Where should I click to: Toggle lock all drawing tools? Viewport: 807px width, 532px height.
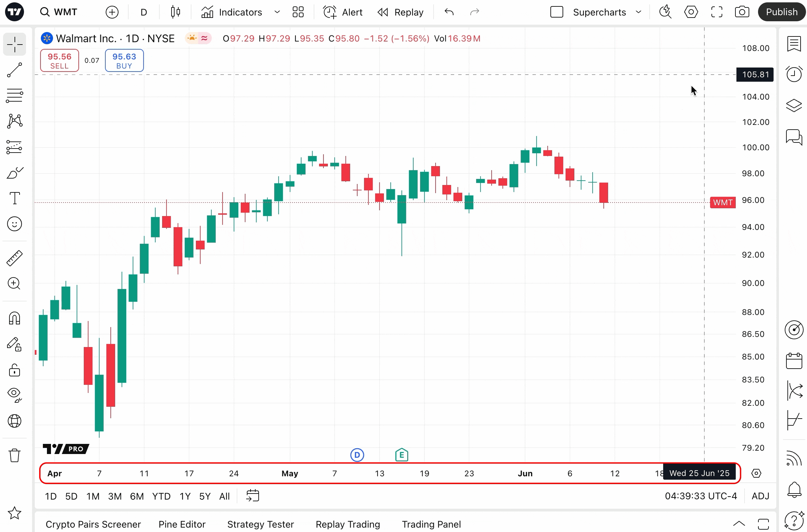[15, 370]
